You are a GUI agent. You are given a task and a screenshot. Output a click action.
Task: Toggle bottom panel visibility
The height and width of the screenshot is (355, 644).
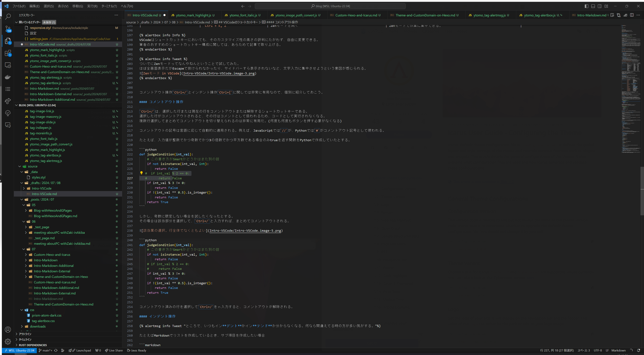click(593, 6)
